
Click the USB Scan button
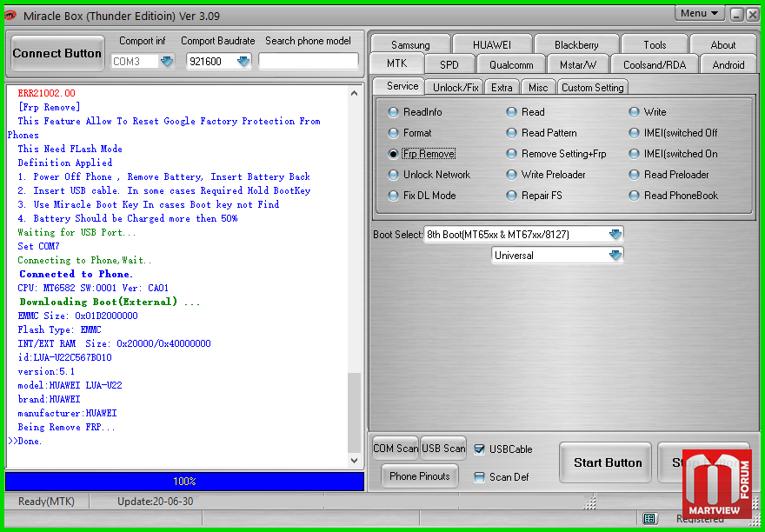pyautogui.click(x=443, y=448)
